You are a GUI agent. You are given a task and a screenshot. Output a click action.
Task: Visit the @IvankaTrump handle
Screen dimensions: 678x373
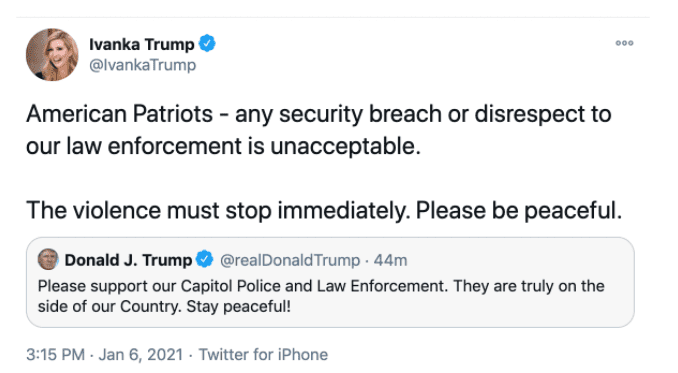click(x=143, y=65)
